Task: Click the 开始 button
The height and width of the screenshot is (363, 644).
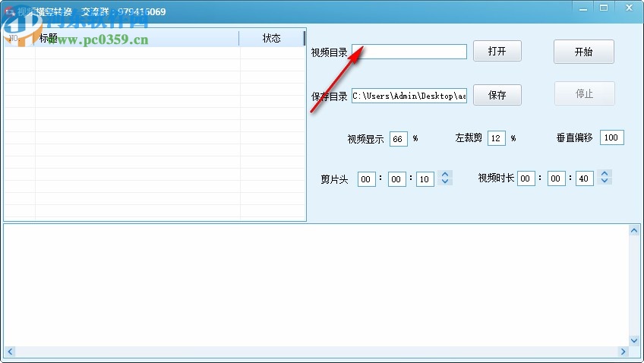Action: pos(583,52)
